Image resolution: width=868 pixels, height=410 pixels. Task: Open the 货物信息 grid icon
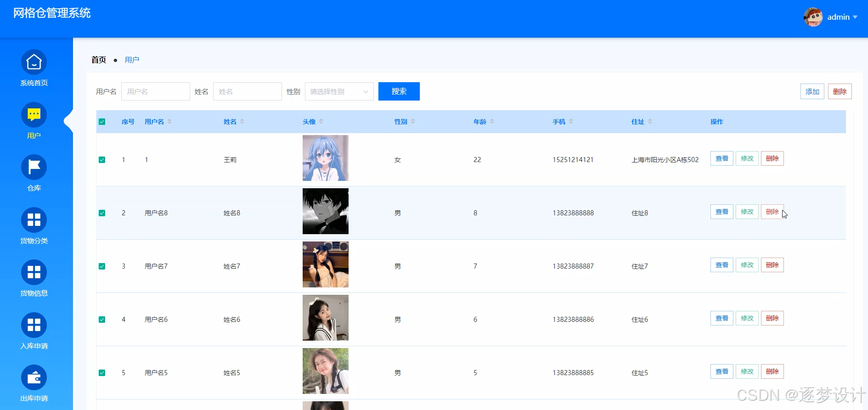click(x=34, y=272)
